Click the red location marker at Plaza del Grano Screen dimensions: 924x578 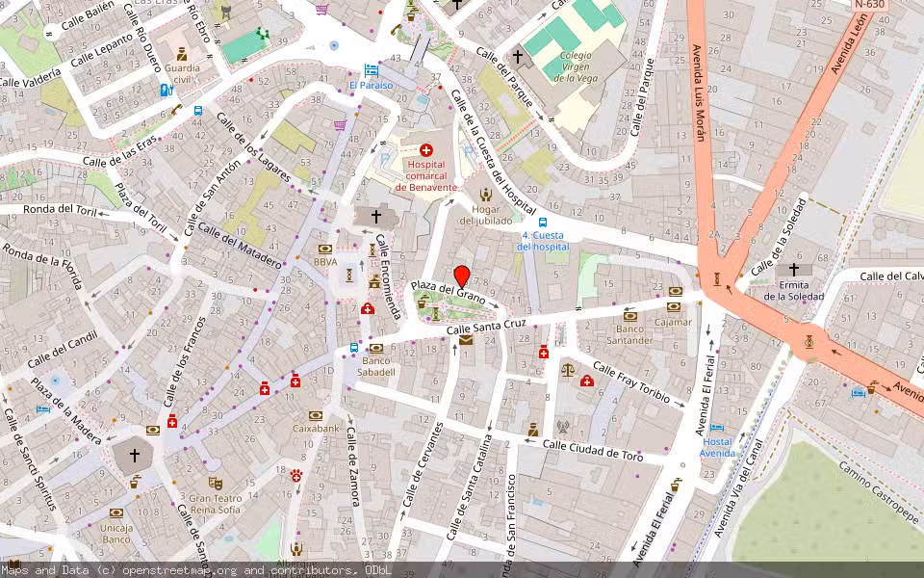pos(464,276)
